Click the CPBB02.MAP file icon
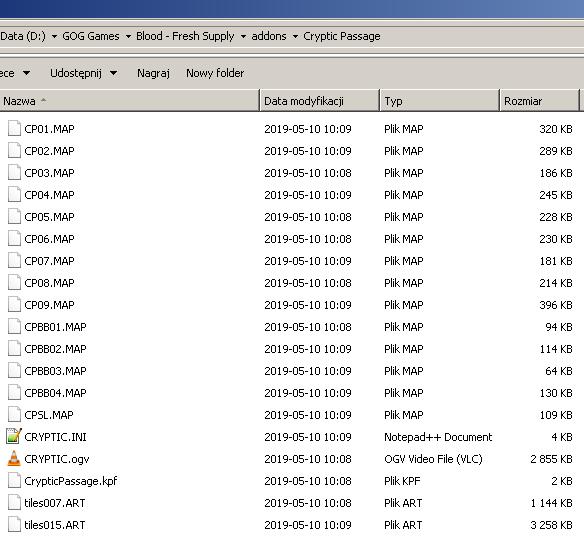Image resolution: width=584 pixels, height=538 pixels. [x=14, y=348]
